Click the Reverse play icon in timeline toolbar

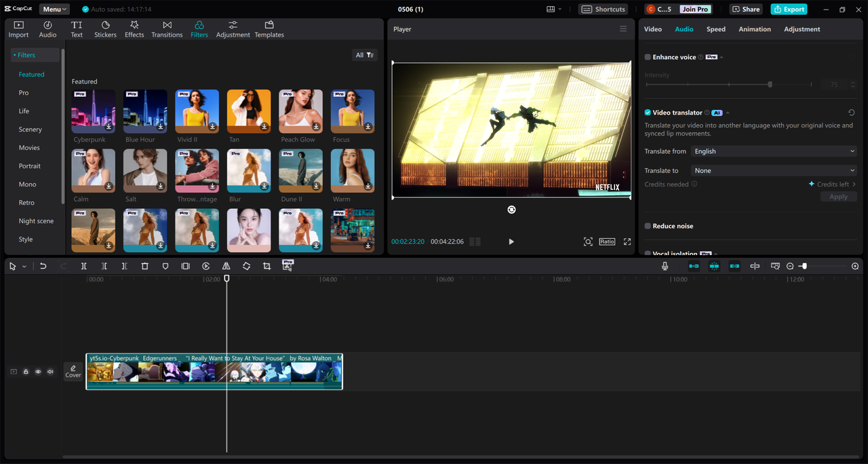pyautogui.click(x=205, y=267)
